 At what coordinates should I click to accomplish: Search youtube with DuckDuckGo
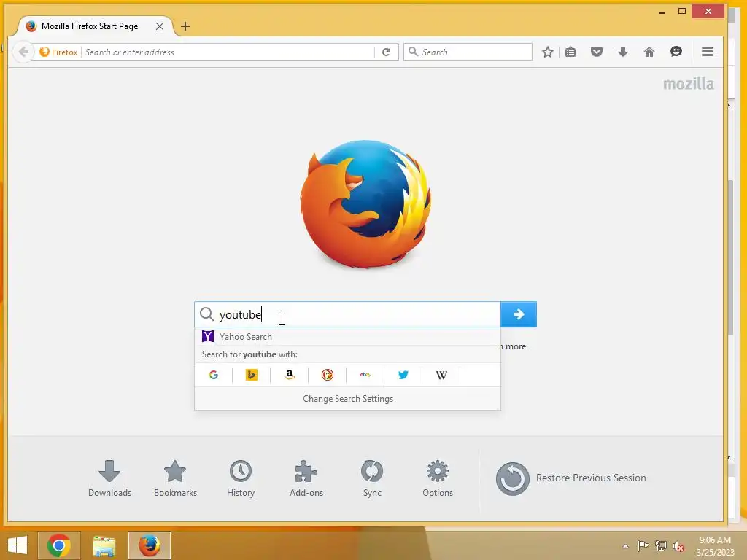(328, 375)
